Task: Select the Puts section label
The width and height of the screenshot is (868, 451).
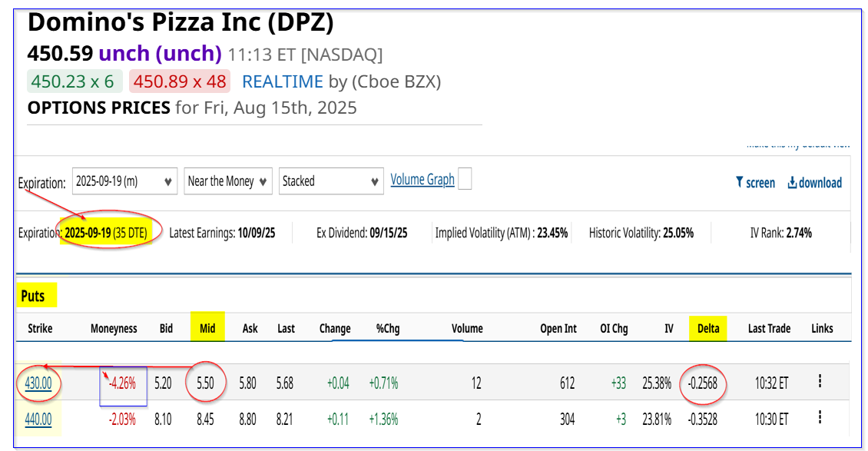Action: tap(33, 296)
